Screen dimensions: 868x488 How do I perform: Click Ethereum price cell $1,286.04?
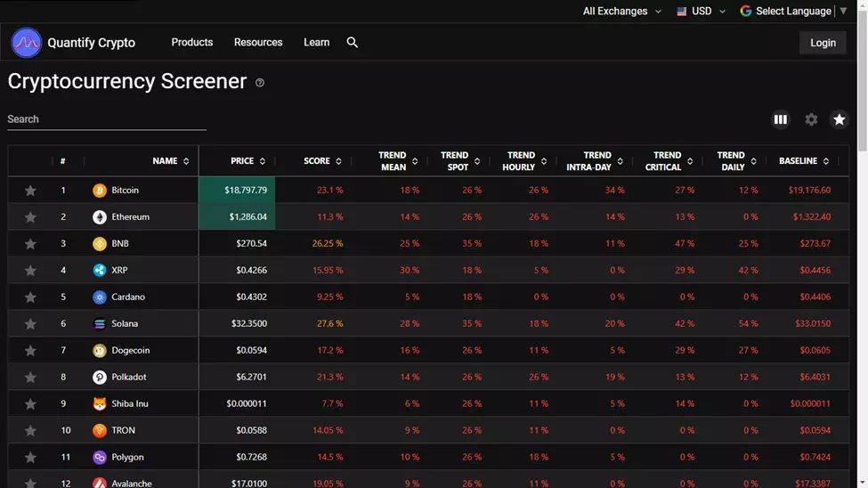click(x=237, y=216)
